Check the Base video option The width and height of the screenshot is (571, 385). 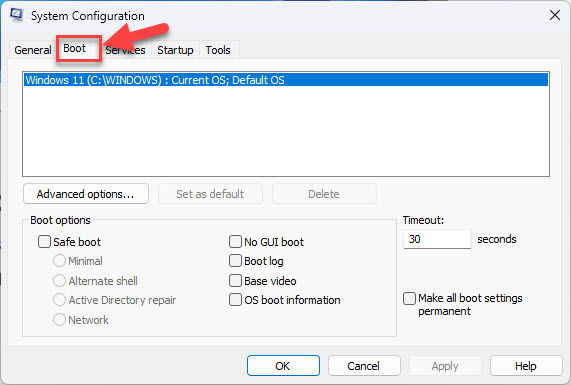(x=235, y=281)
